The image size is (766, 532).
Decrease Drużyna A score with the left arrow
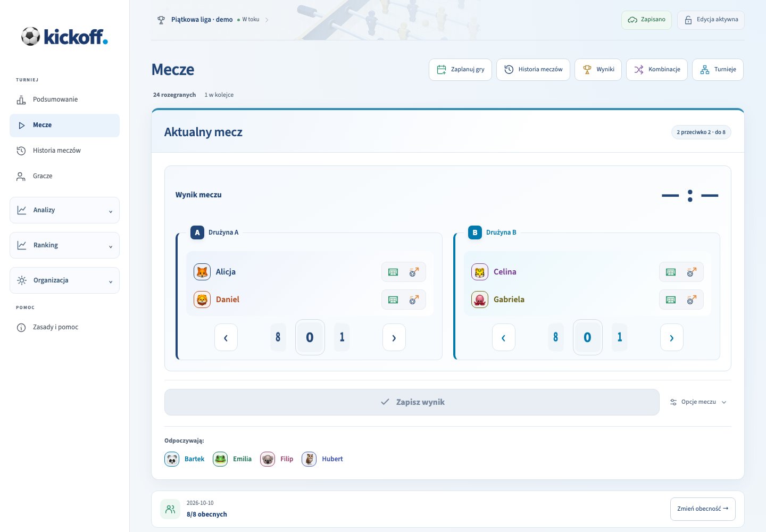226,337
